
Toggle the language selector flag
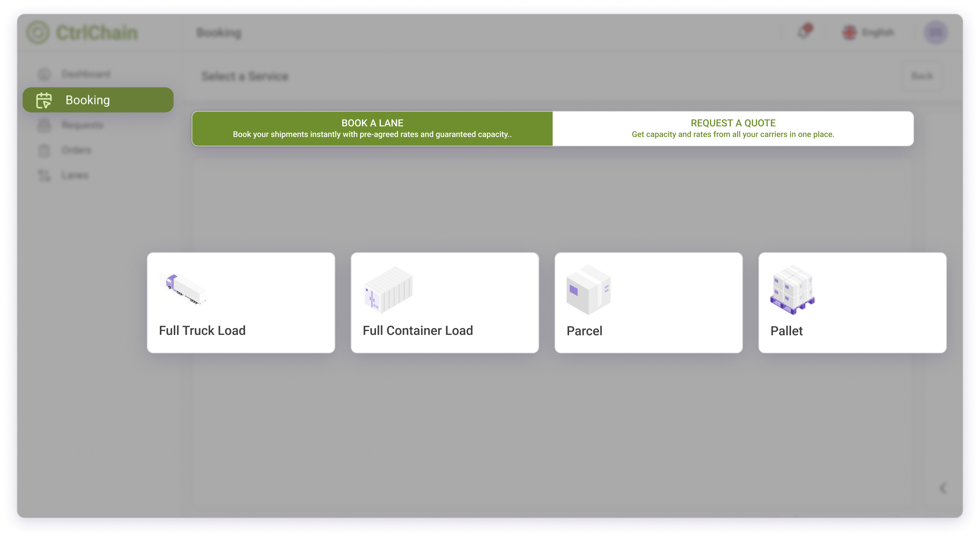tap(851, 32)
